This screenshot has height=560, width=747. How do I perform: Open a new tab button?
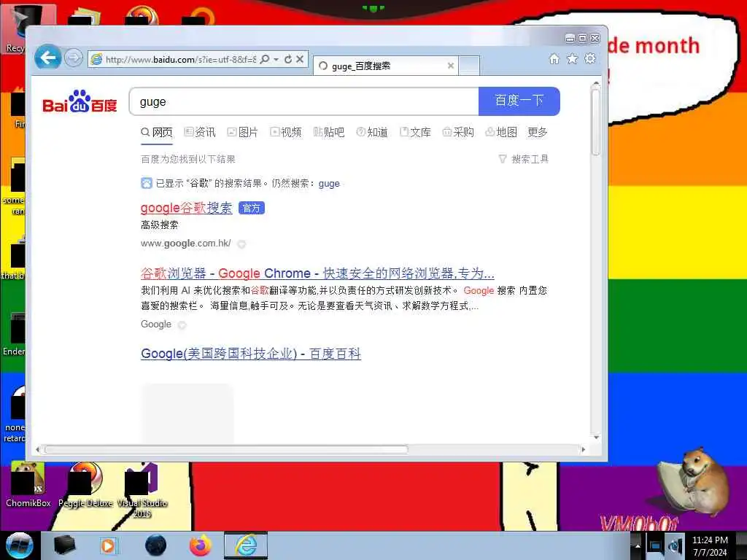pyautogui.click(x=469, y=66)
